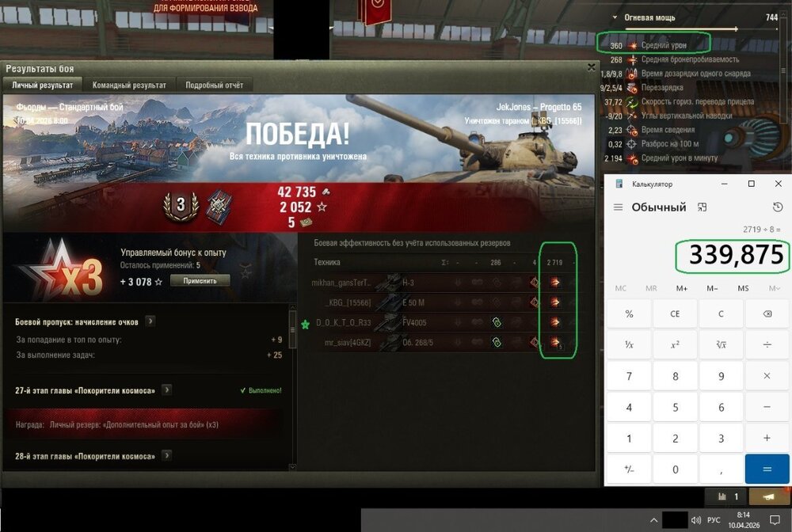Click the percent key in Calculator
This screenshot has height=532, width=792.
click(x=629, y=313)
